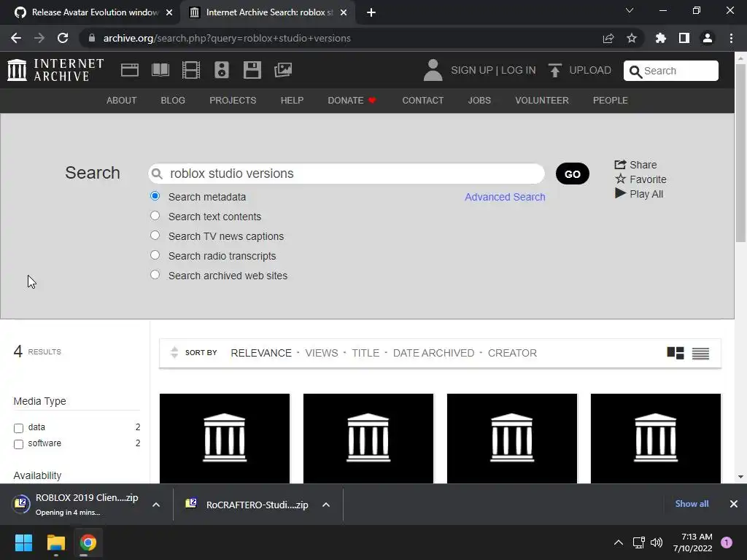Share this page via address bar icon
The height and width of the screenshot is (560, 747).
click(608, 38)
